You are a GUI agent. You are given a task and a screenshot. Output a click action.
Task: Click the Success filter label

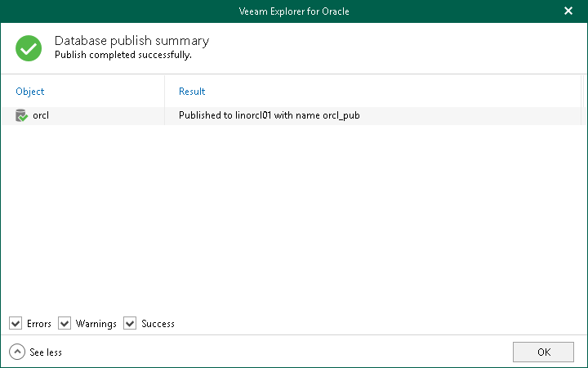[158, 324]
